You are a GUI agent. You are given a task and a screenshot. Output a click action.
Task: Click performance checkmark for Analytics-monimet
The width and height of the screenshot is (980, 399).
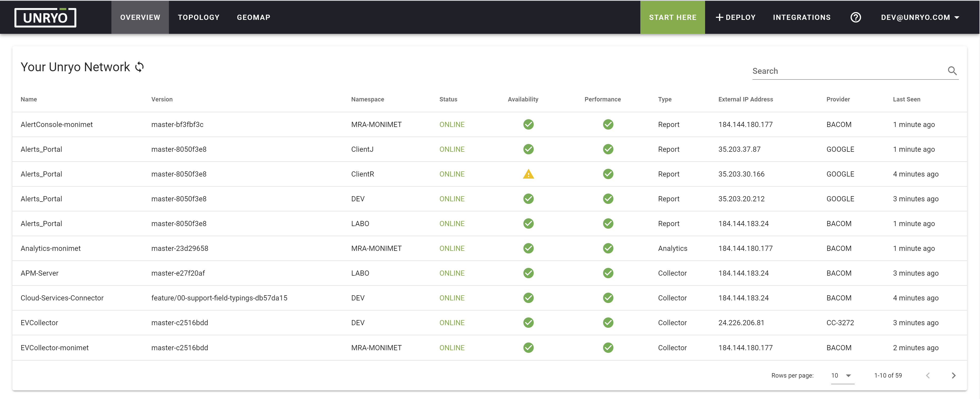(x=608, y=248)
